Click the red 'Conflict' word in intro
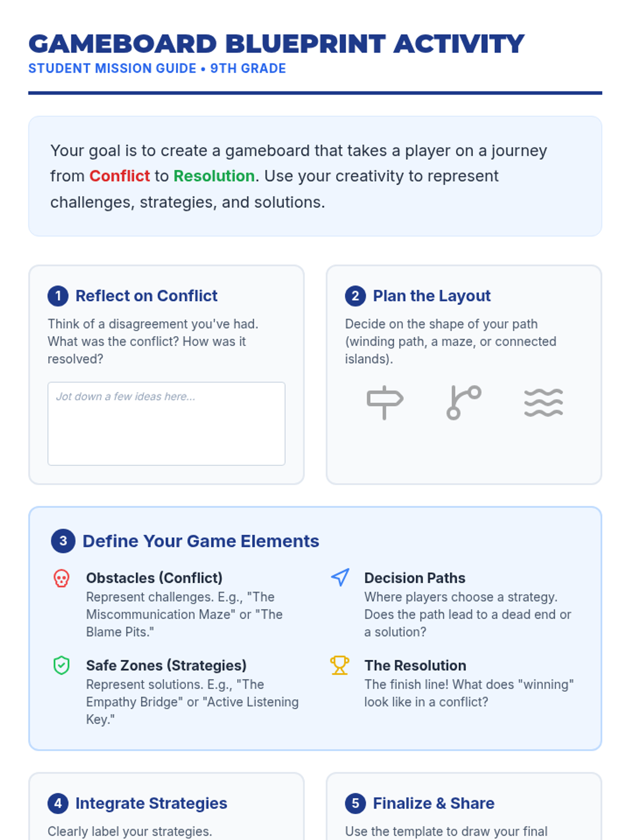This screenshot has height=840, width=630. click(120, 176)
